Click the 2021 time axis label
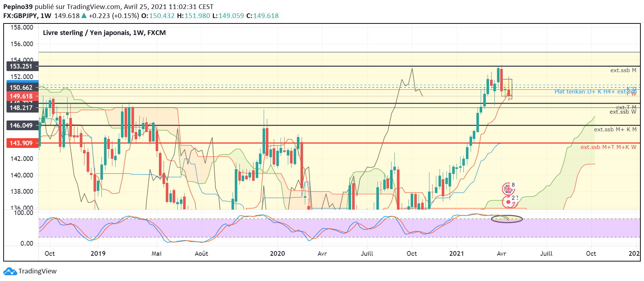644x281 pixels. 457,254
